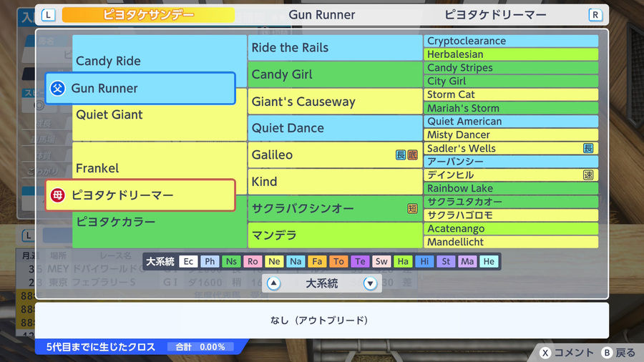Screen dimensions: 644x362
Task: Select the Ph lineage color swatch
Action: (x=210, y=261)
